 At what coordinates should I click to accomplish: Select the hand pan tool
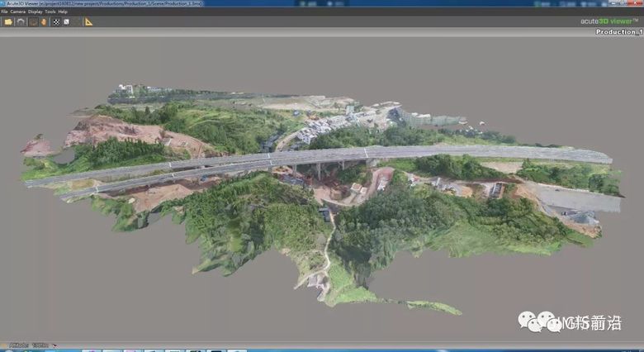coord(44,21)
